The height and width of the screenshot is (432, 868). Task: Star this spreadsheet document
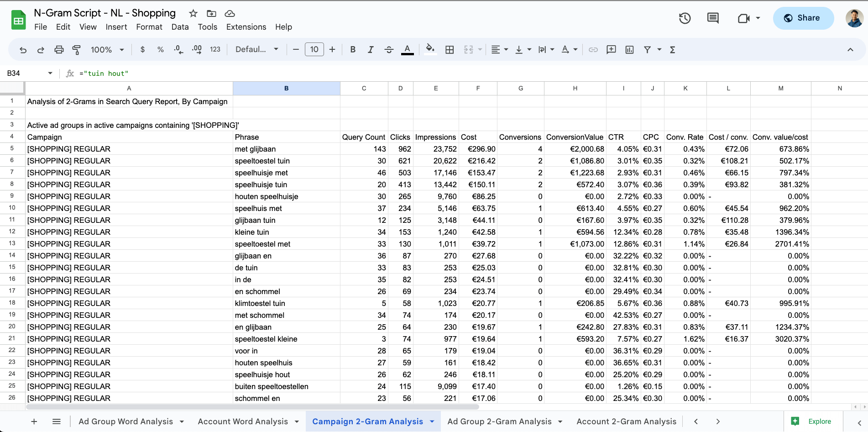click(x=193, y=13)
